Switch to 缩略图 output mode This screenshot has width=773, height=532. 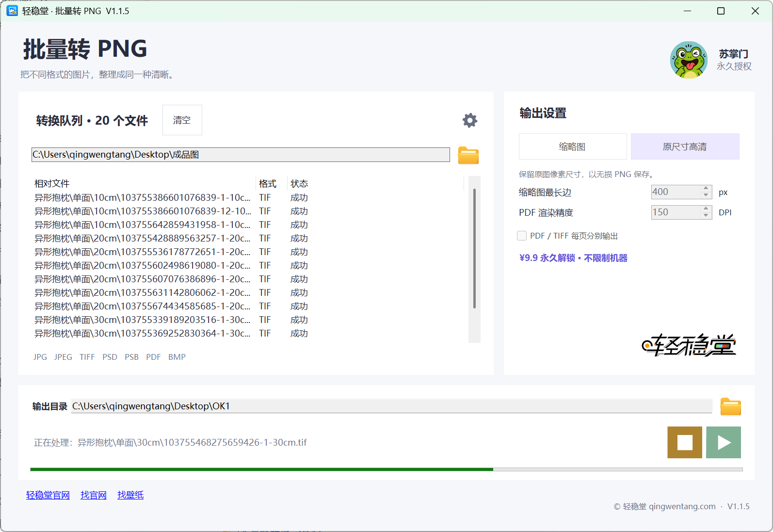pos(573,146)
